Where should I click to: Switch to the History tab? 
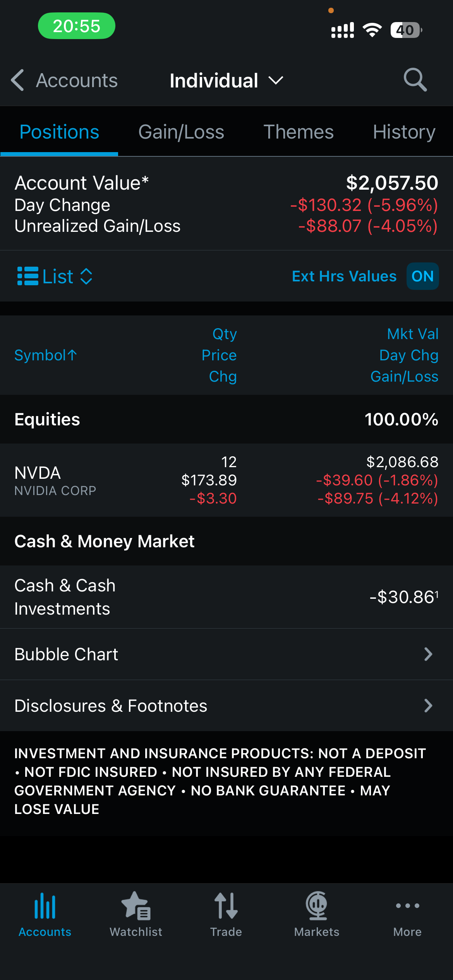click(404, 132)
